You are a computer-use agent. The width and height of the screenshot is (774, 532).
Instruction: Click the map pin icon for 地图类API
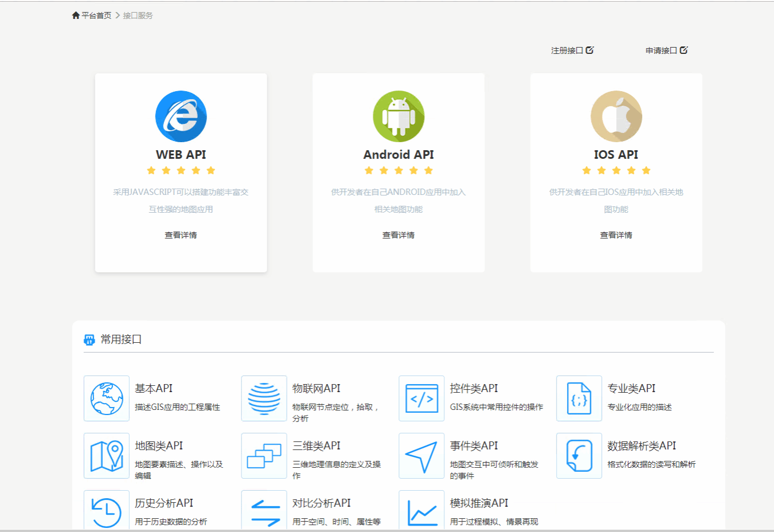[107, 456]
